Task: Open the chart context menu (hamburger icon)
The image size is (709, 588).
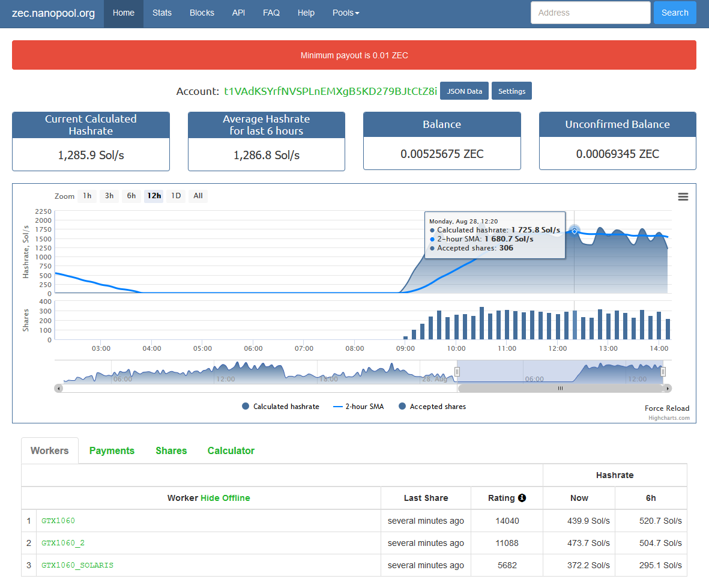Action: pos(683,196)
